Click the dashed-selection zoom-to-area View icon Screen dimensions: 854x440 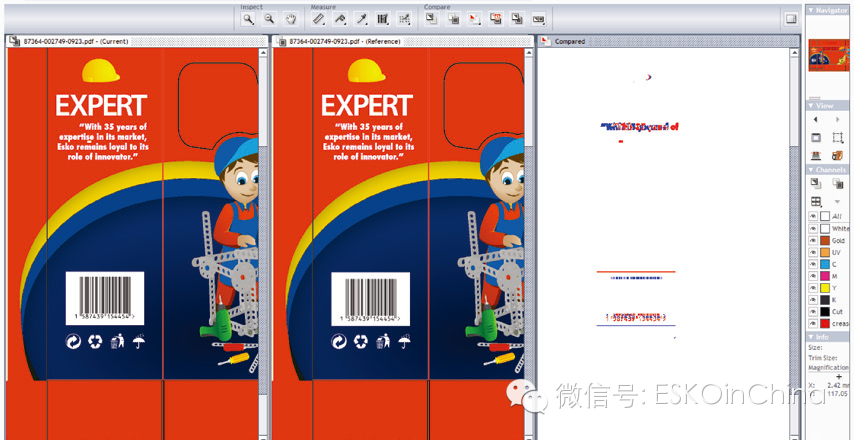click(838, 138)
